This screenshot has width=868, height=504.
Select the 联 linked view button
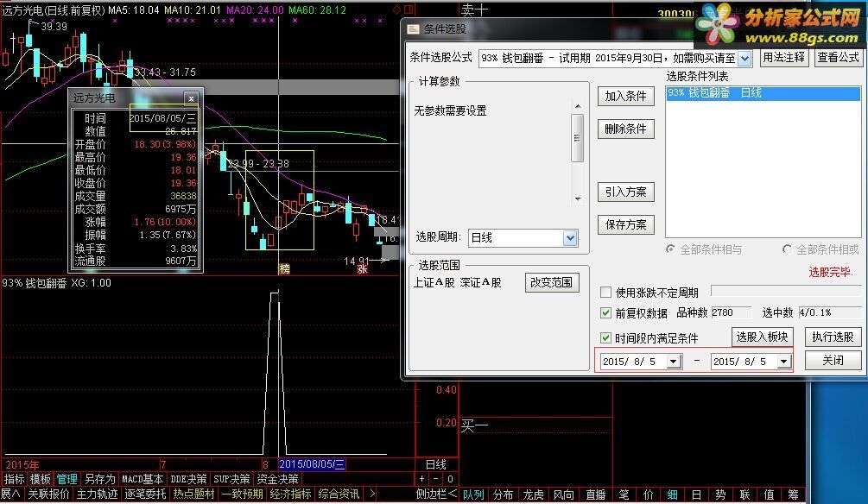click(744, 495)
